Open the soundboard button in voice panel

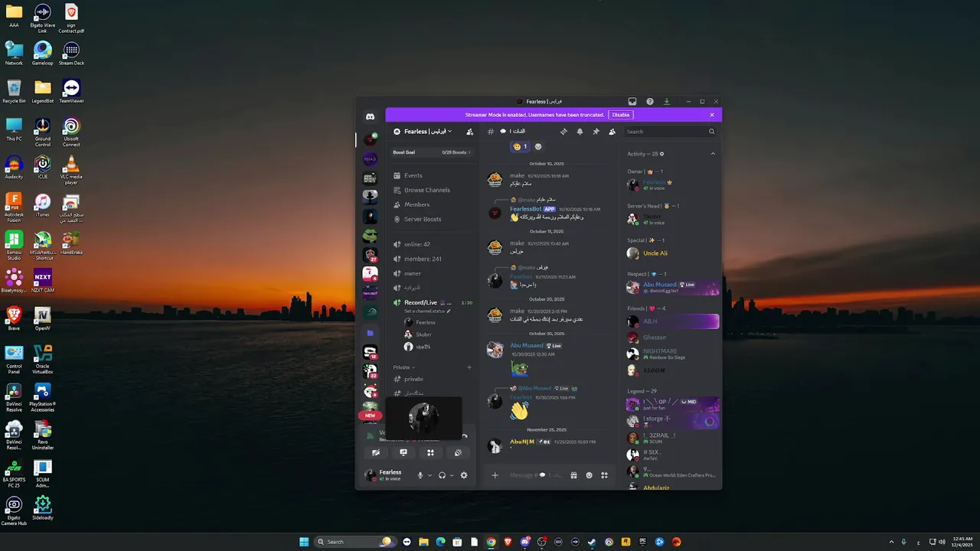[458, 452]
